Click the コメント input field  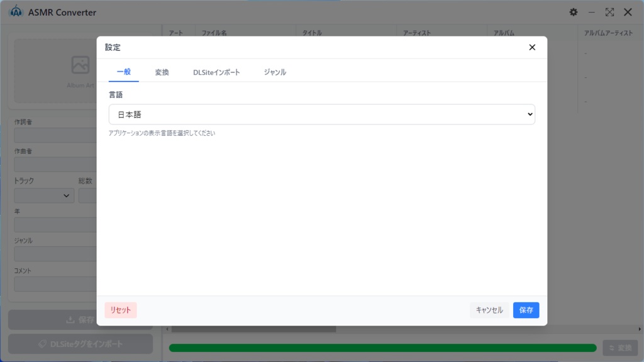[55, 284]
